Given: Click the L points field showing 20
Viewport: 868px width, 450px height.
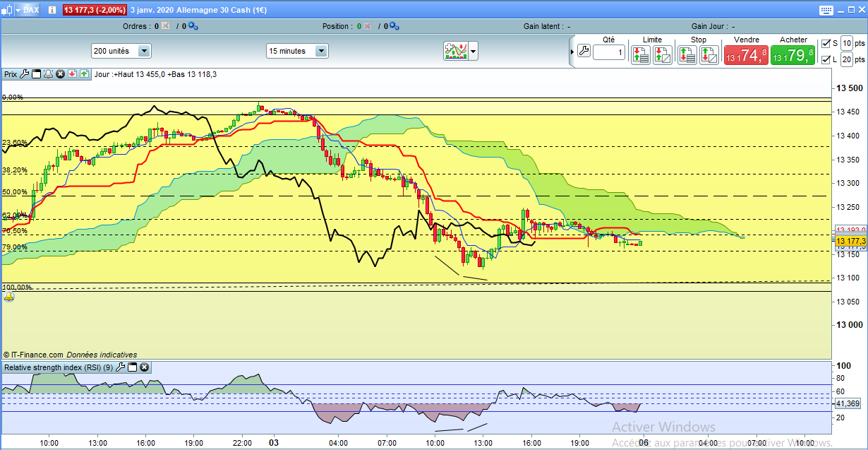Looking at the screenshot, I should 847,60.
